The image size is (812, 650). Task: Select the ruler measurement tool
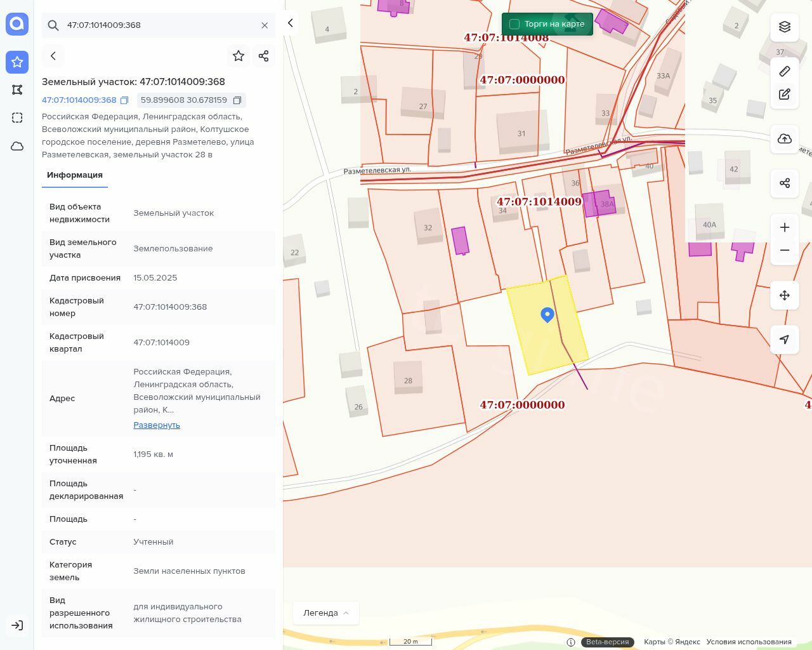pyautogui.click(x=785, y=71)
